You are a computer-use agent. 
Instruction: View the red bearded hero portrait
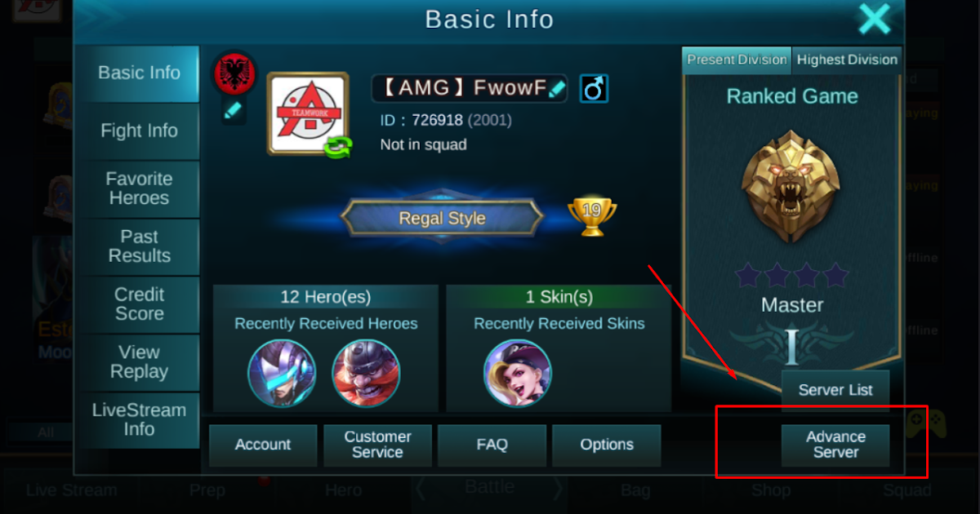[x=366, y=373]
